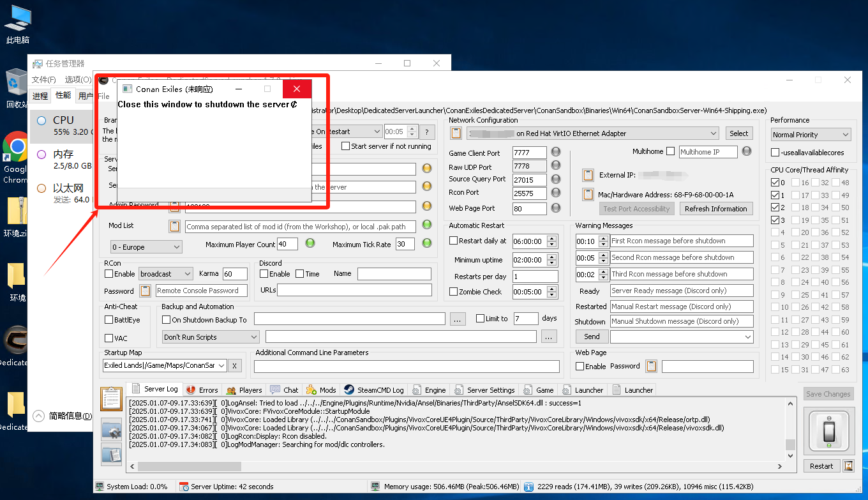Screen dimensions: 868x500
Task: Clear Startup Map with X button
Action: pyautogui.click(x=234, y=366)
